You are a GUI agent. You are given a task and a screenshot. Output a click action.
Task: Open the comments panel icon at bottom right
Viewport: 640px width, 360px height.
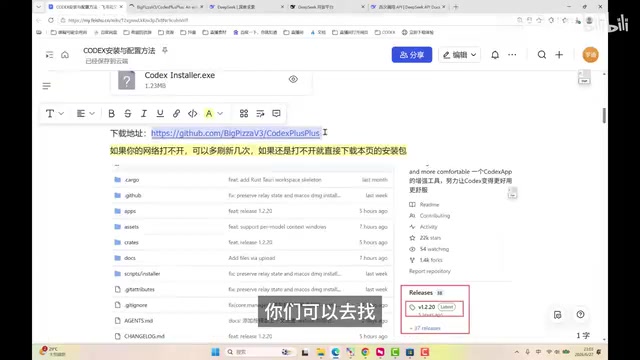[558, 315]
